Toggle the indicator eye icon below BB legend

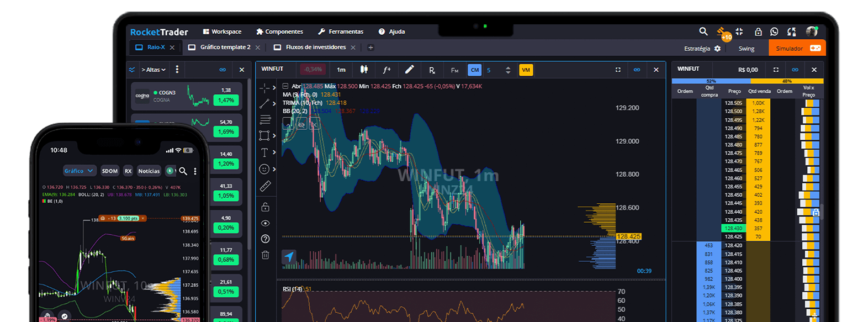[x=301, y=125]
